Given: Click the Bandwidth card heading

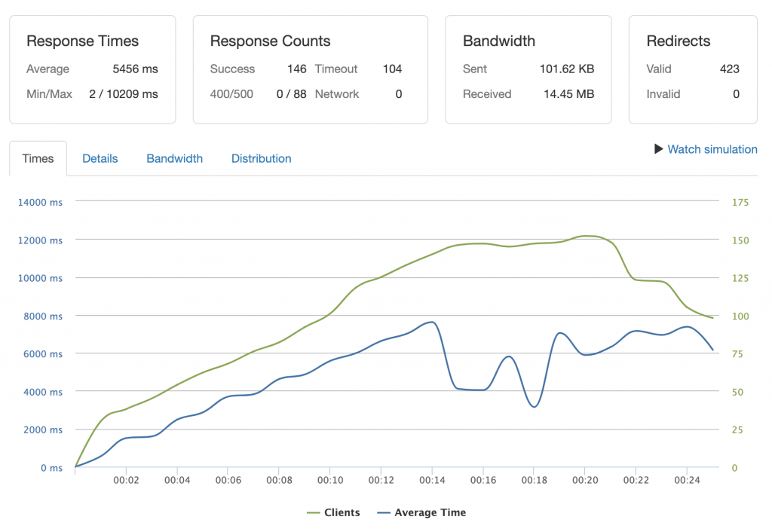Looking at the screenshot, I should click(499, 41).
